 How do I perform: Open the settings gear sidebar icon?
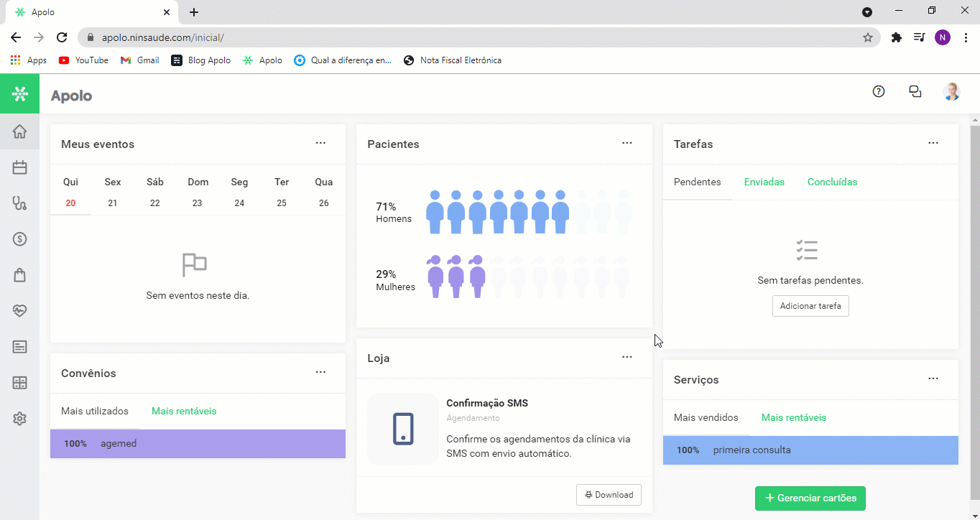click(x=19, y=419)
